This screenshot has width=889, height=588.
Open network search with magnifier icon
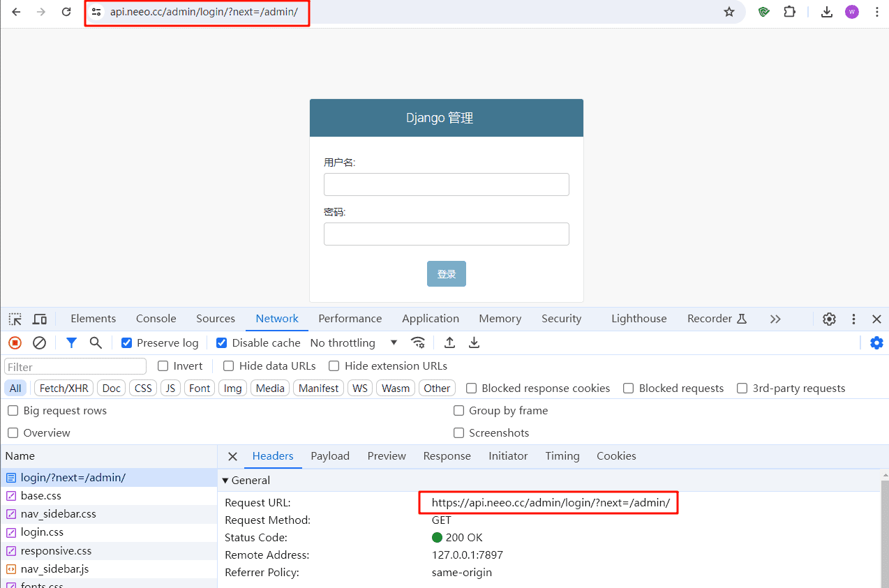96,342
